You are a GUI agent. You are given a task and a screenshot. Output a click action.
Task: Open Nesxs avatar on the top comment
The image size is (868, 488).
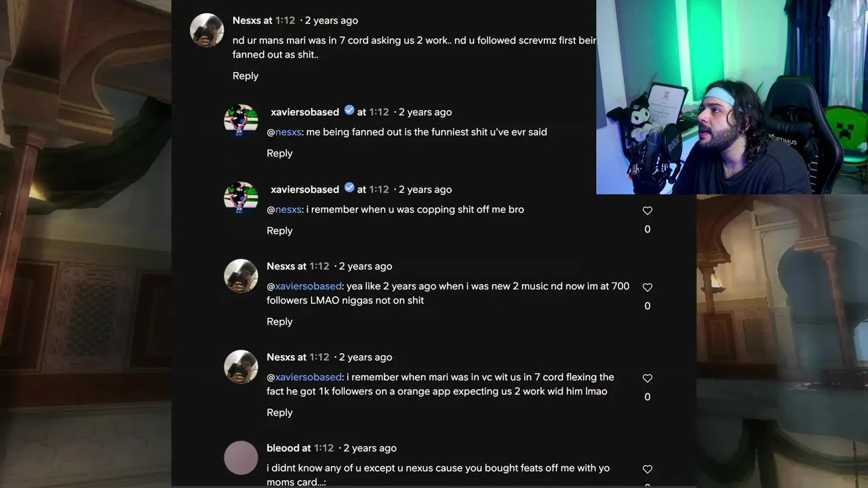(207, 30)
